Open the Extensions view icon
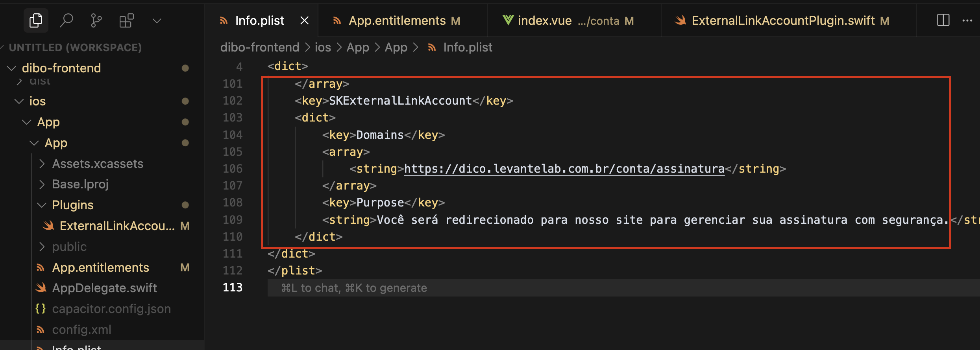 126,20
